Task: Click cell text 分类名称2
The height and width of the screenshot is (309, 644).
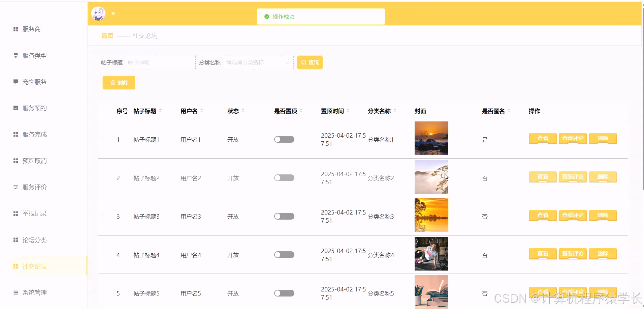Action: [x=381, y=178]
